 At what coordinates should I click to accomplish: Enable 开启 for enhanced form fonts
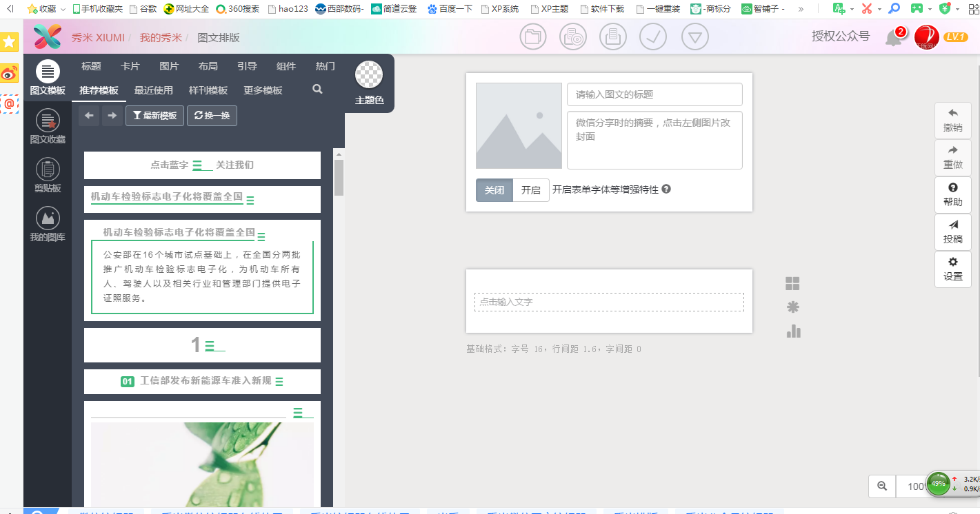coord(530,190)
